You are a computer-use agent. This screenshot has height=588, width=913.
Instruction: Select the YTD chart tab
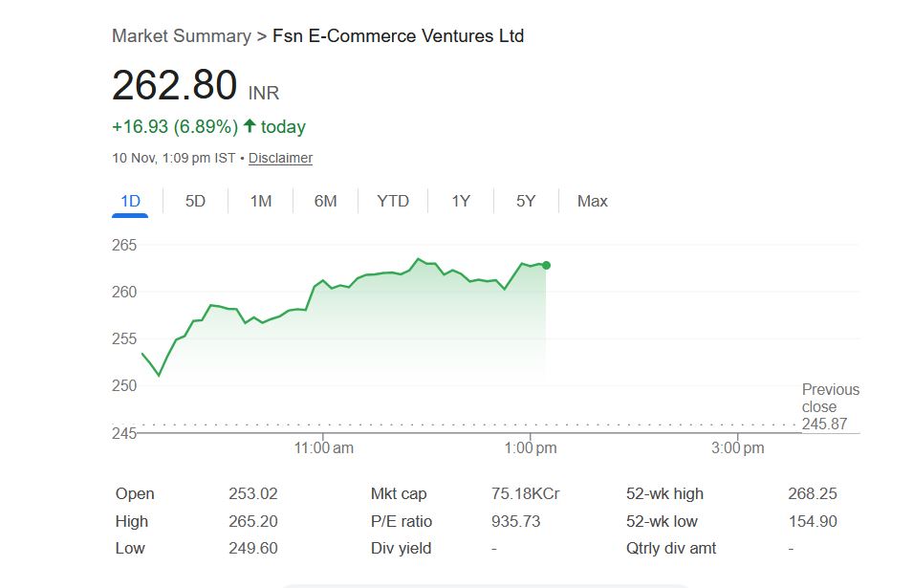pyautogui.click(x=392, y=201)
